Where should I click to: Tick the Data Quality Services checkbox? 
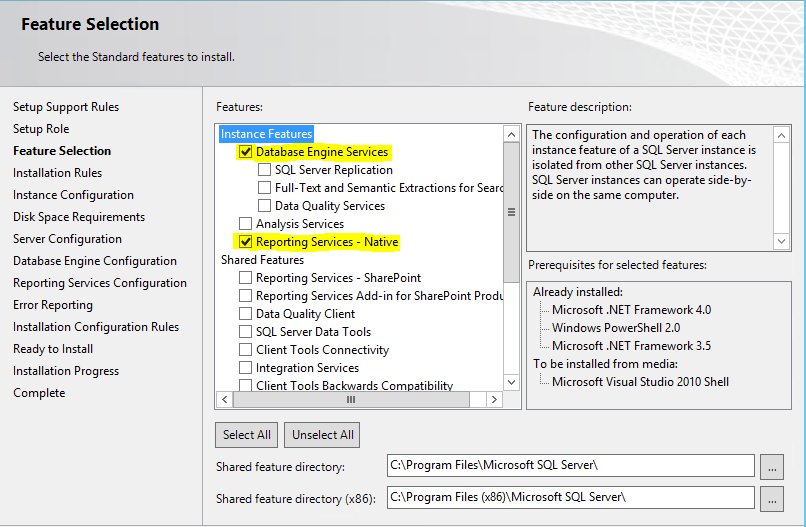[264, 206]
